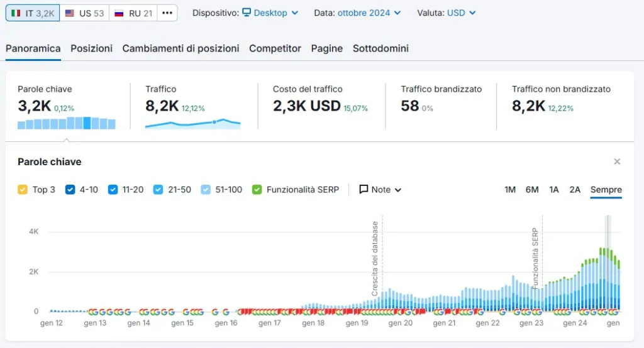The image size is (644, 348).
Task: Open the Pagine tab
Action: pyautogui.click(x=327, y=48)
